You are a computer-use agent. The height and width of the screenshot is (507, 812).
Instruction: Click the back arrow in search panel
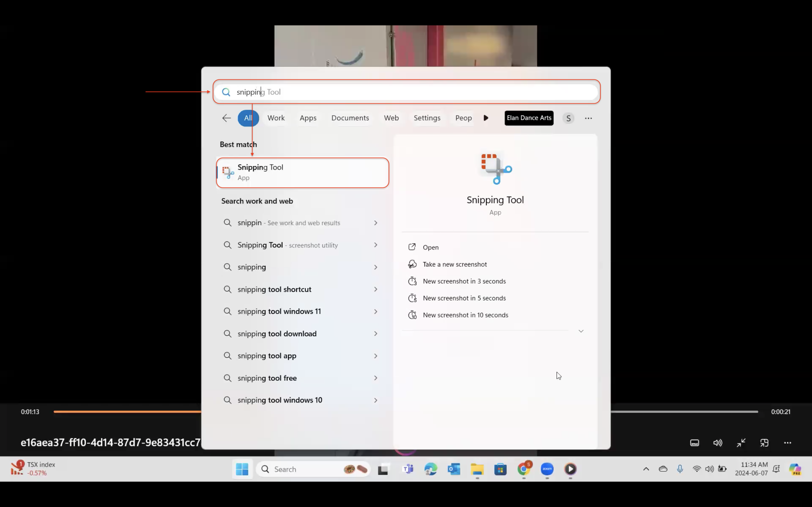coord(226,118)
